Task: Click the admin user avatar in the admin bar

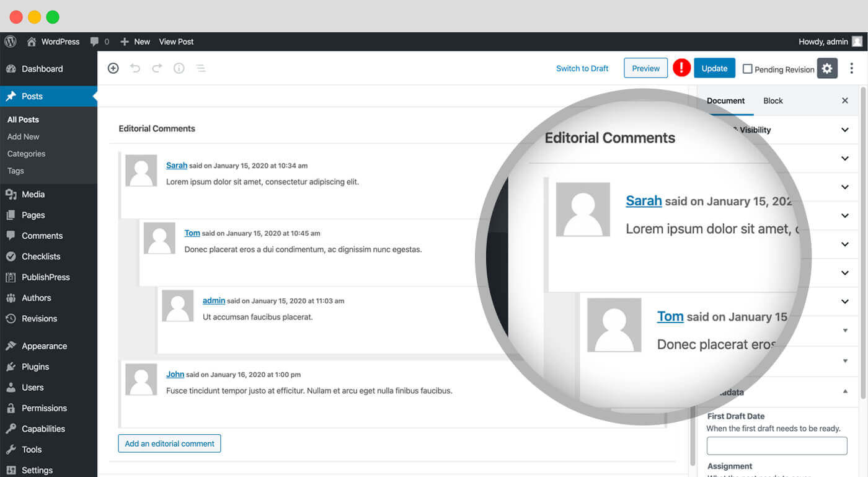Action: 857,42
